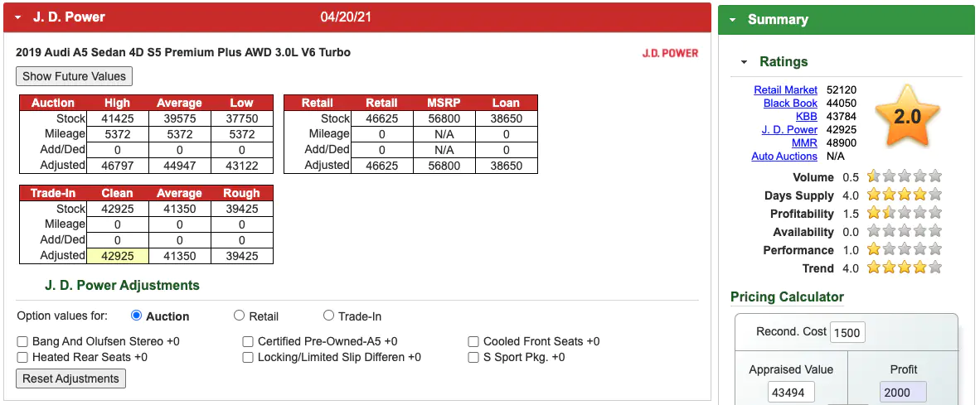Select the Trade-In option values radio
The height and width of the screenshot is (405, 980).
click(x=329, y=316)
